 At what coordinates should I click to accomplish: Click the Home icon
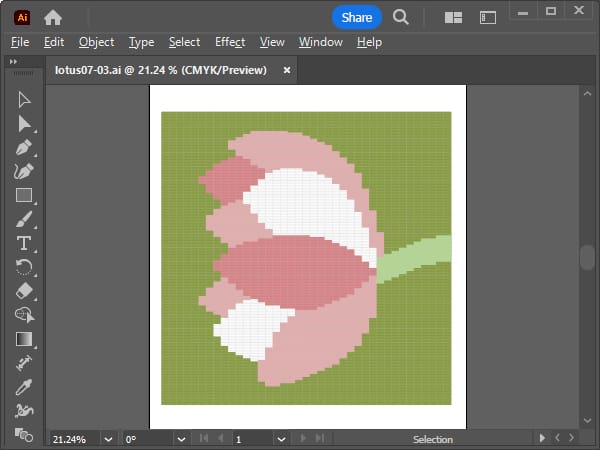53,17
